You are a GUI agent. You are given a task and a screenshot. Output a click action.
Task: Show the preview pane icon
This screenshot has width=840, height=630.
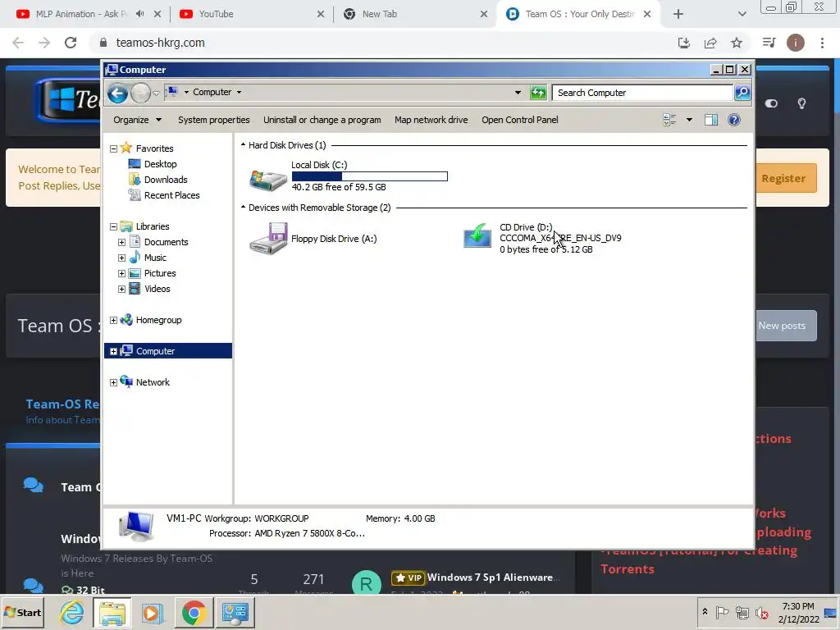(x=711, y=120)
